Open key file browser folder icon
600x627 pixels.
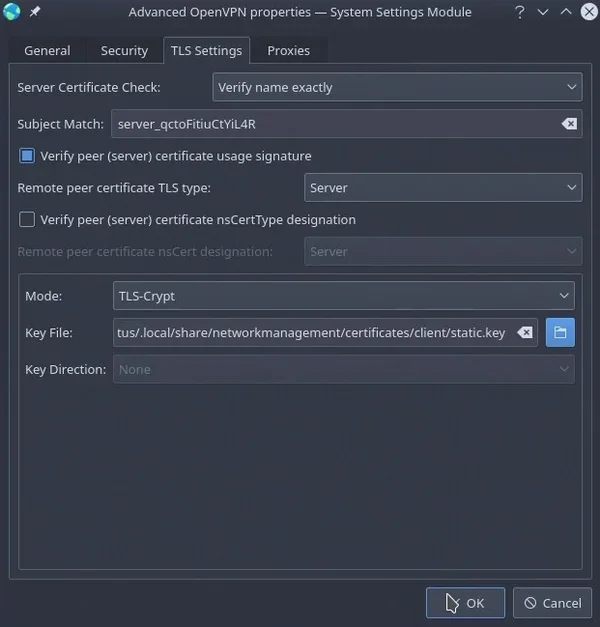[560, 332]
